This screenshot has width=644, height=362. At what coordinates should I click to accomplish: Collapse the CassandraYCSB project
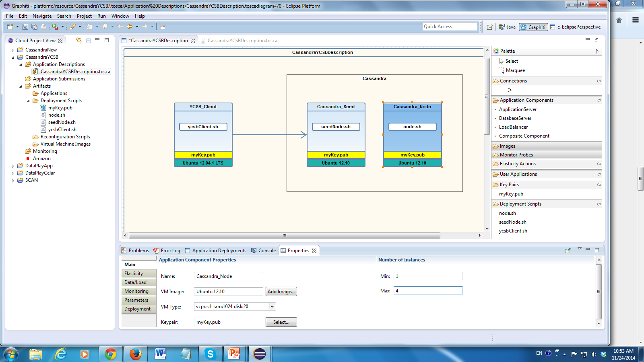coord(13,58)
